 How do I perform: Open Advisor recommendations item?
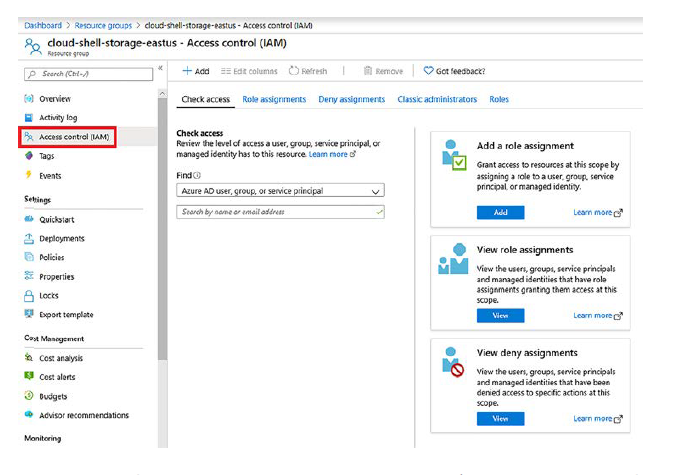point(83,415)
